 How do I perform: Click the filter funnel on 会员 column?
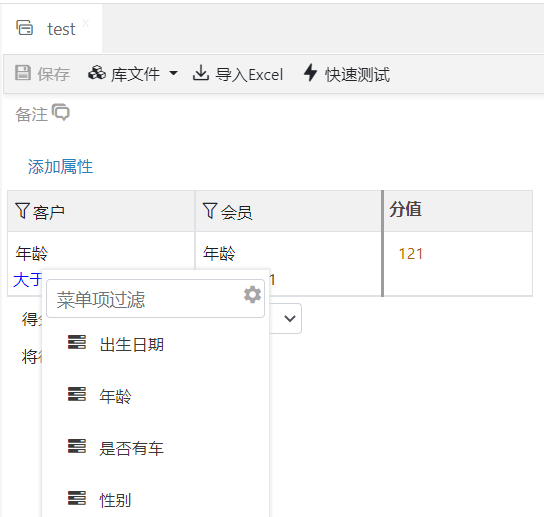(x=210, y=211)
